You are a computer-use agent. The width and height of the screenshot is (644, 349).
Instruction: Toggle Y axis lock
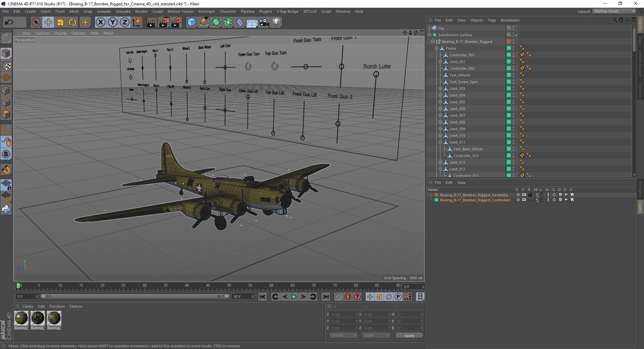tap(113, 22)
